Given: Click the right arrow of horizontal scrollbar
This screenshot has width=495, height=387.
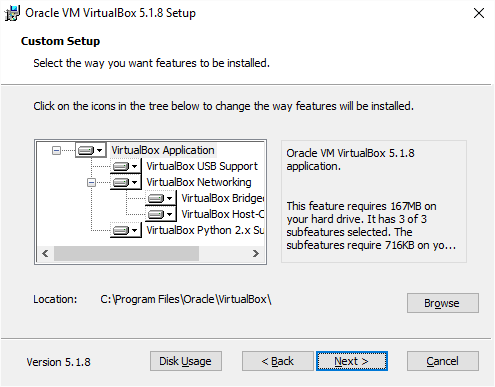Looking at the screenshot, I should pyautogui.click(x=256, y=254).
